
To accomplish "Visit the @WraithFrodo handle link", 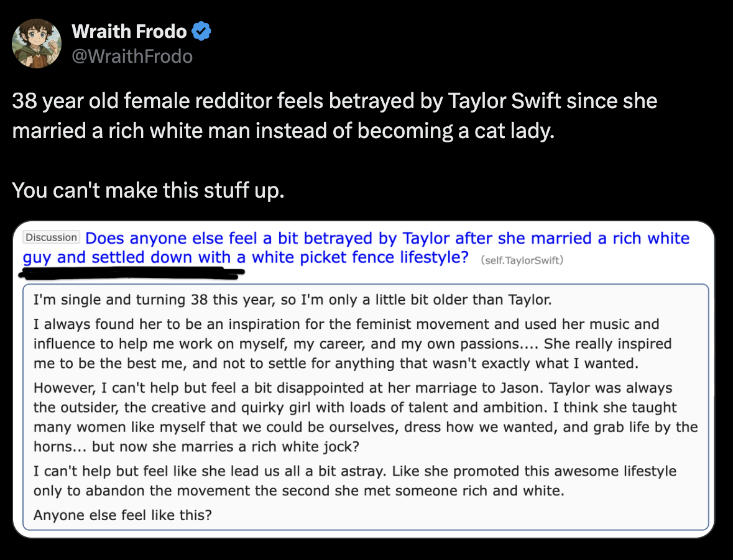I will pos(132,57).
